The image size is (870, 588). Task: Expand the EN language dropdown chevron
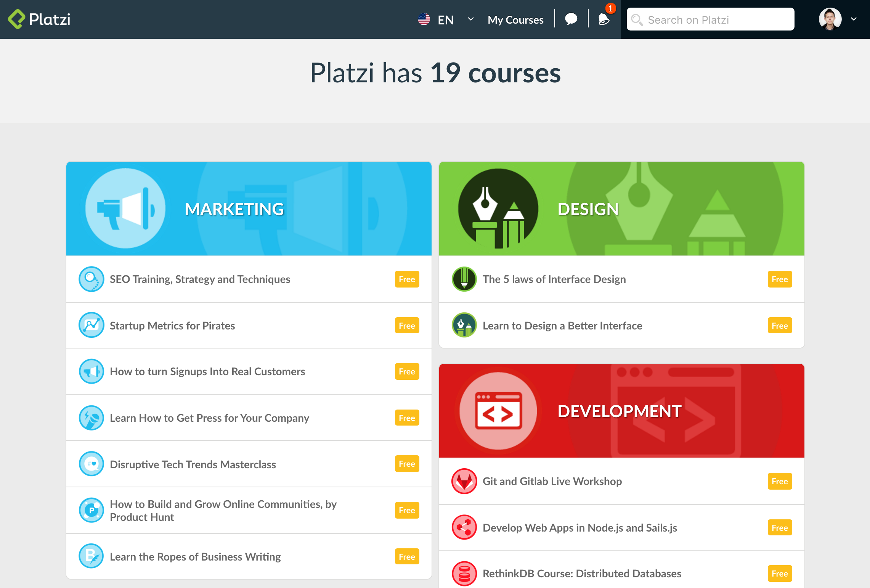tap(471, 19)
